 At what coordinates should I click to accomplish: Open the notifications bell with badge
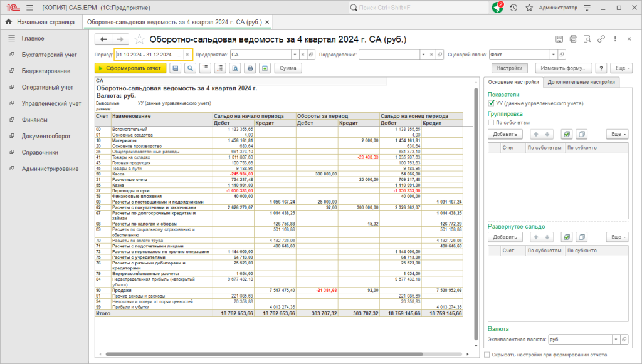click(x=497, y=8)
